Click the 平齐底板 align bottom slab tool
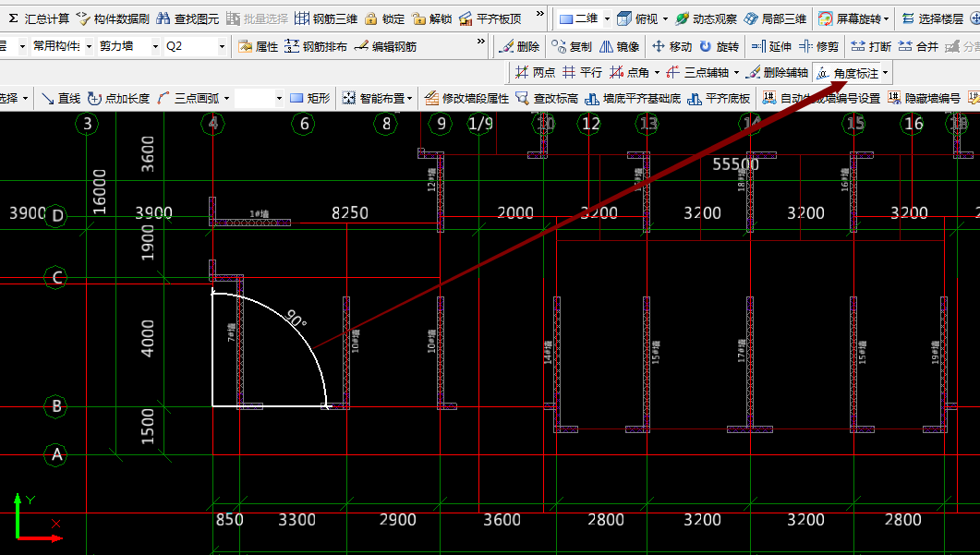Screen dimensions: 980x555 click(719, 98)
